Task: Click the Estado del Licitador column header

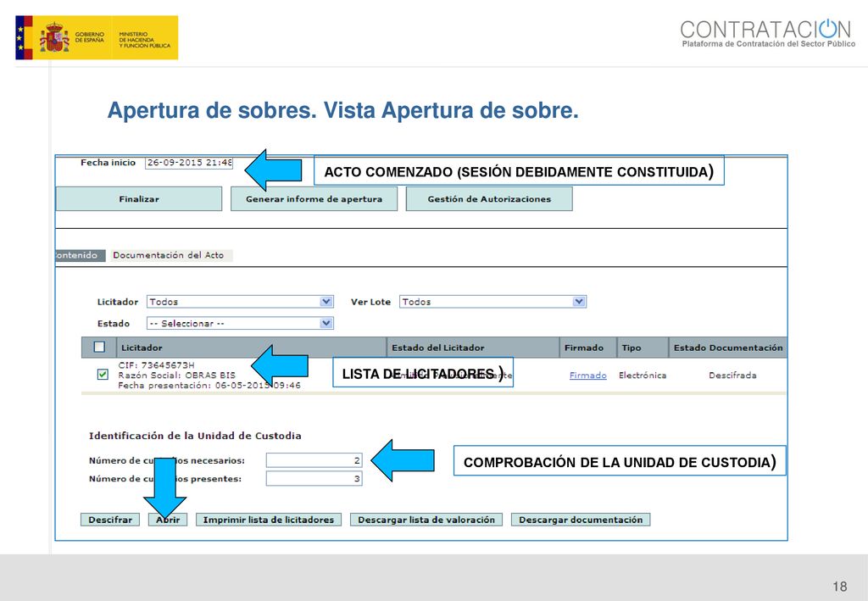Action: pyautogui.click(x=473, y=348)
